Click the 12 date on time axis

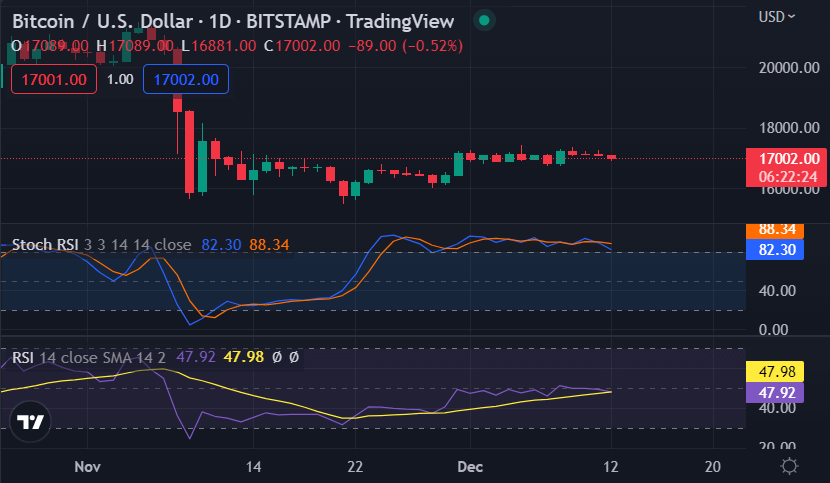[611, 467]
